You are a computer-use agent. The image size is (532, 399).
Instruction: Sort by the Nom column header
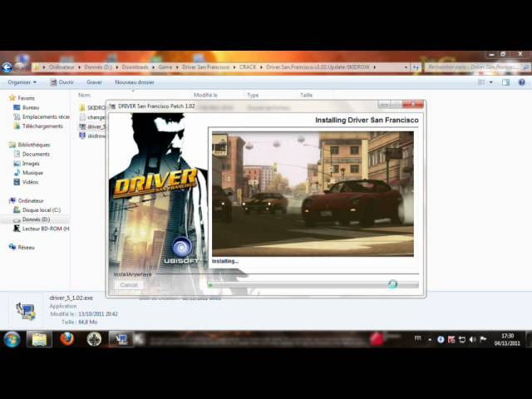click(x=84, y=95)
